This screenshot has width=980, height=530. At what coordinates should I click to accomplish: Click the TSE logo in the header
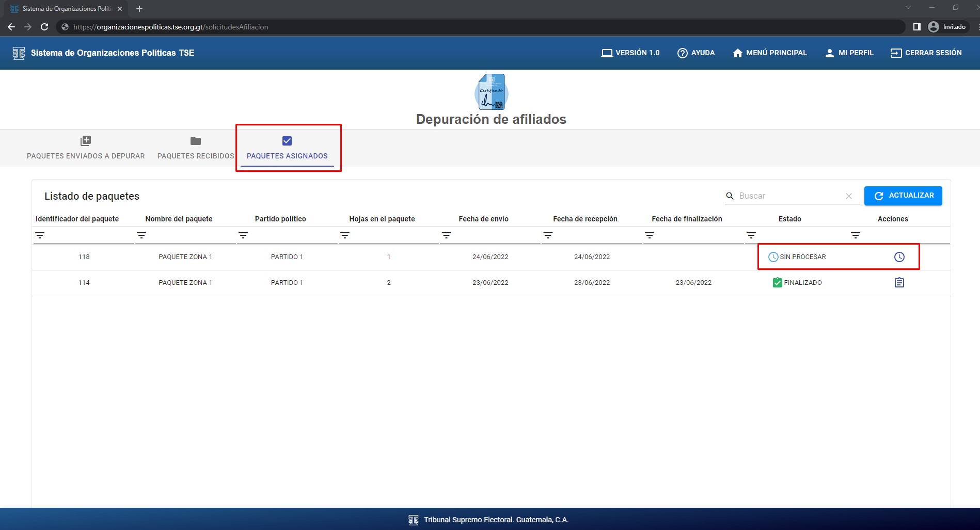point(19,53)
